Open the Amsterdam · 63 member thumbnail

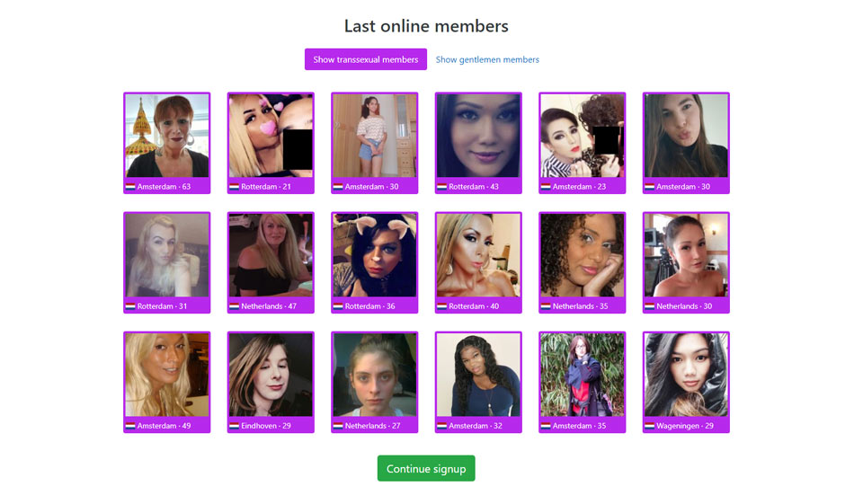click(167, 143)
